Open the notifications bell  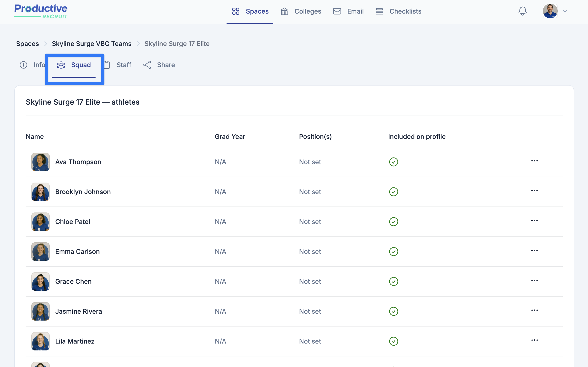click(x=522, y=11)
